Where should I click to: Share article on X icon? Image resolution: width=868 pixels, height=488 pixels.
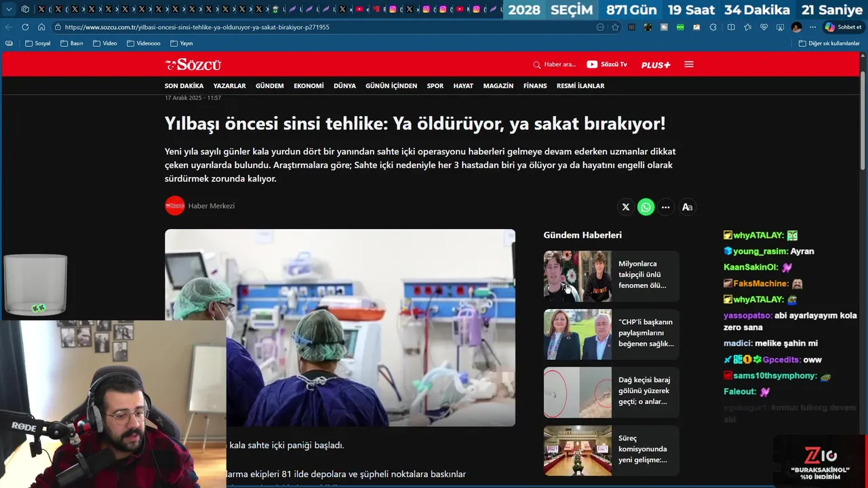coord(626,207)
